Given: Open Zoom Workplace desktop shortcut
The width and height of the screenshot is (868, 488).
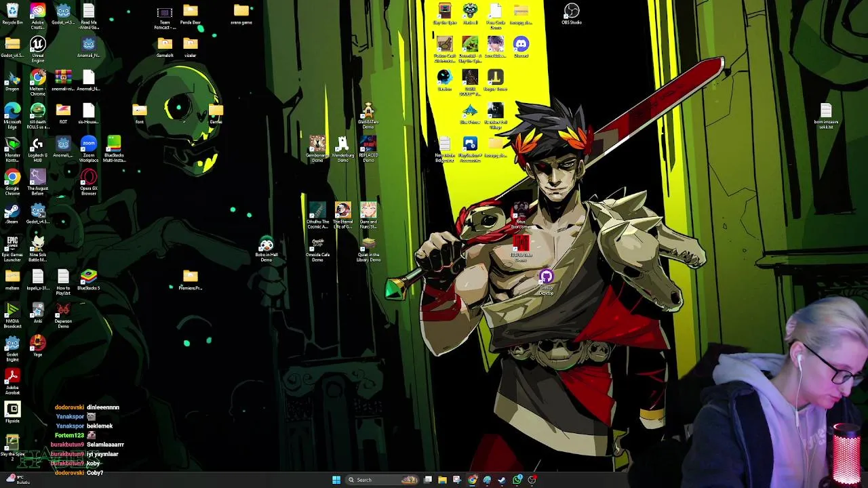Looking at the screenshot, I should [89, 148].
